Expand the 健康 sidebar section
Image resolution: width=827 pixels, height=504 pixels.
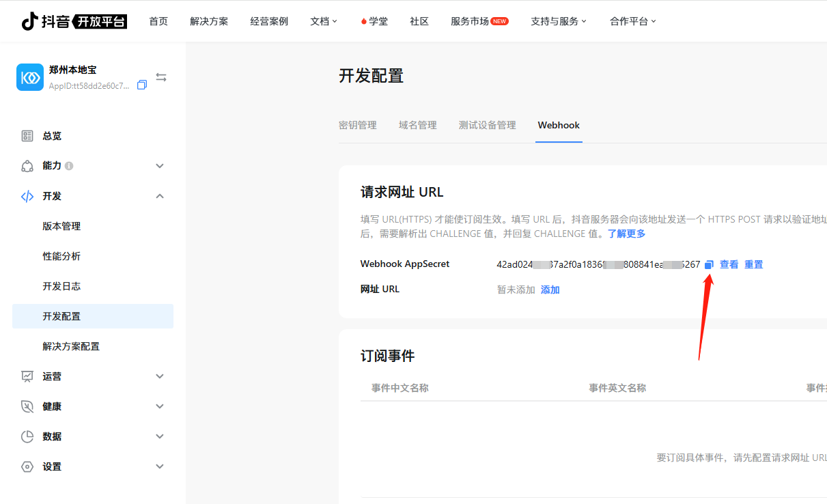[160, 406]
